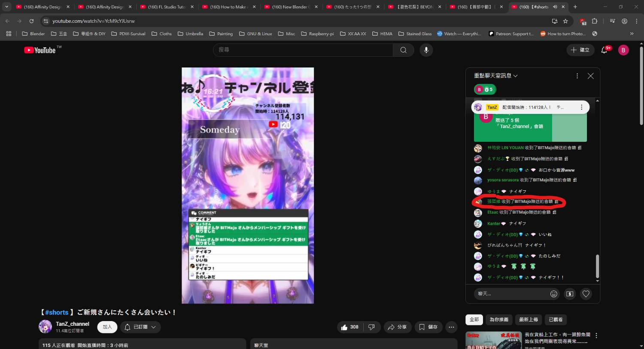Reload the current page
Screen dimensions: 644x349
point(31,21)
